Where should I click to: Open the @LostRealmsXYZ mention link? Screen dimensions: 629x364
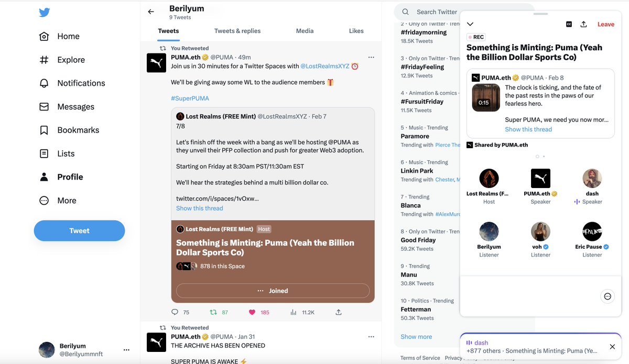pos(324,66)
